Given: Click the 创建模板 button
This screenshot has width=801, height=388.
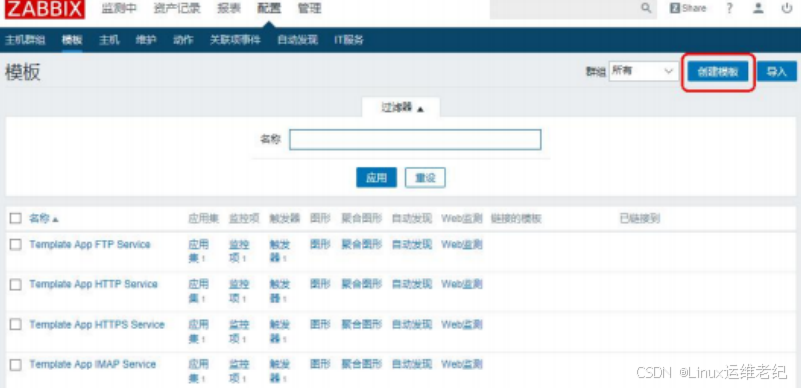Looking at the screenshot, I should tap(718, 71).
